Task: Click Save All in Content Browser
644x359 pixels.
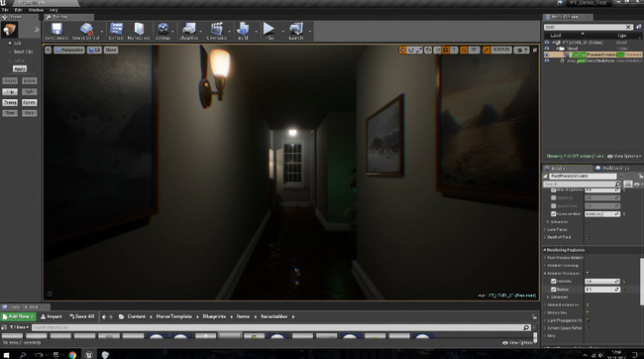Action: coord(81,316)
